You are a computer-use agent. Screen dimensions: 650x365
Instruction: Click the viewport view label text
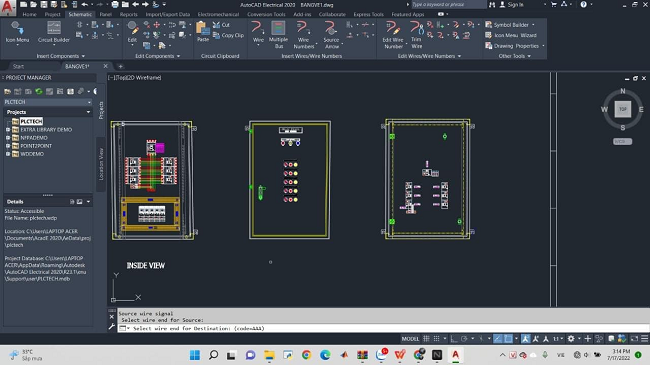tap(135, 78)
